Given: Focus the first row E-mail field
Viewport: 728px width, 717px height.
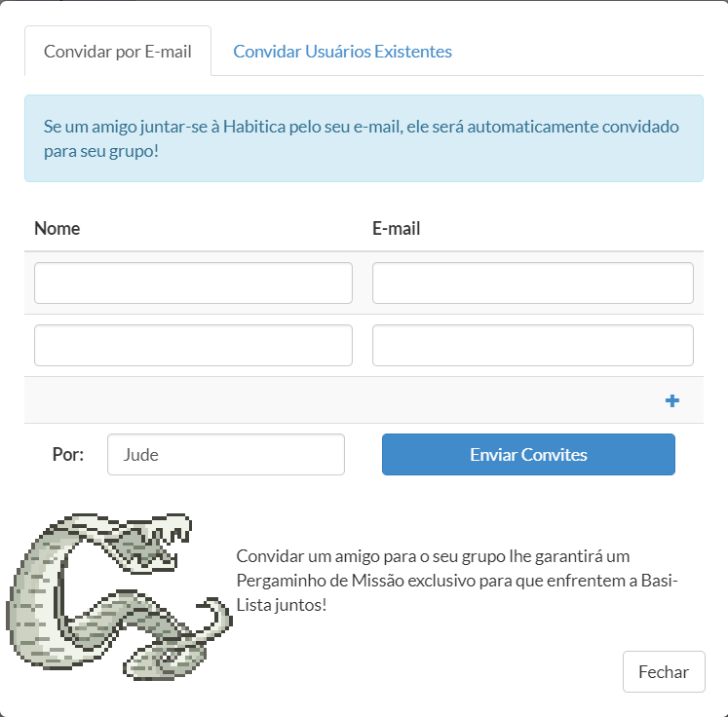Looking at the screenshot, I should coord(532,283).
